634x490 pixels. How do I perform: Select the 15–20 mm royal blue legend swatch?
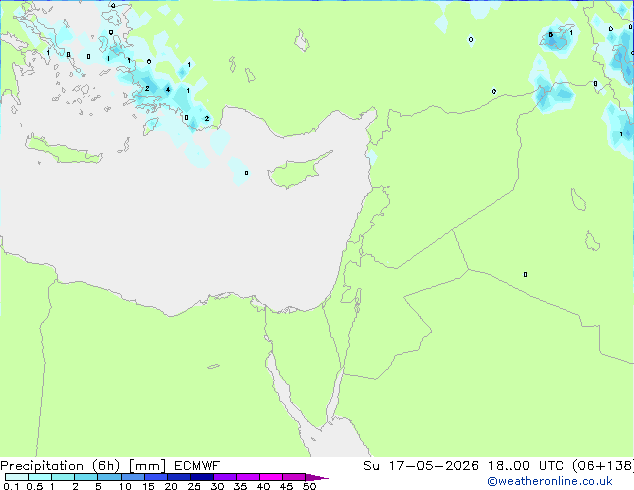click(156, 477)
